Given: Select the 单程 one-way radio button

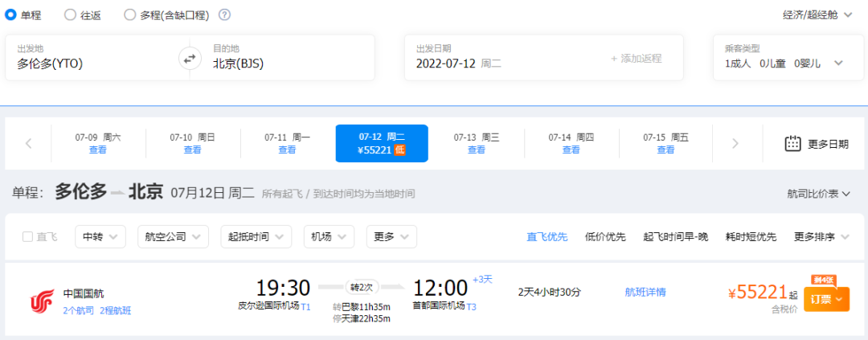Looking at the screenshot, I should click(10, 15).
